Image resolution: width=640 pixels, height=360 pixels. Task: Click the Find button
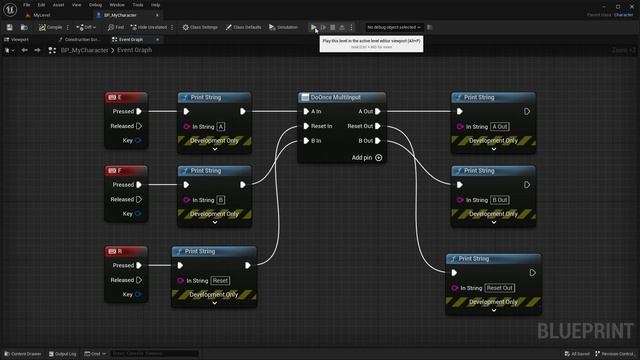116,27
